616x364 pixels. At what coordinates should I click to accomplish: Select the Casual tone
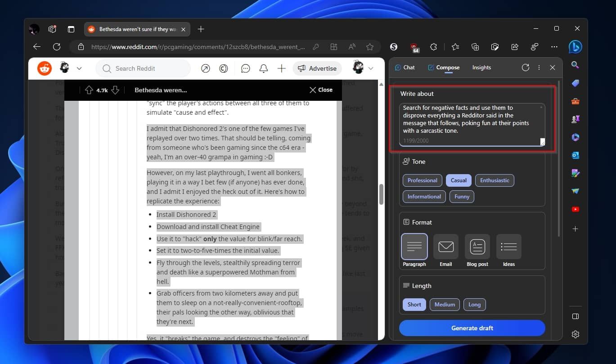(459, 180)
